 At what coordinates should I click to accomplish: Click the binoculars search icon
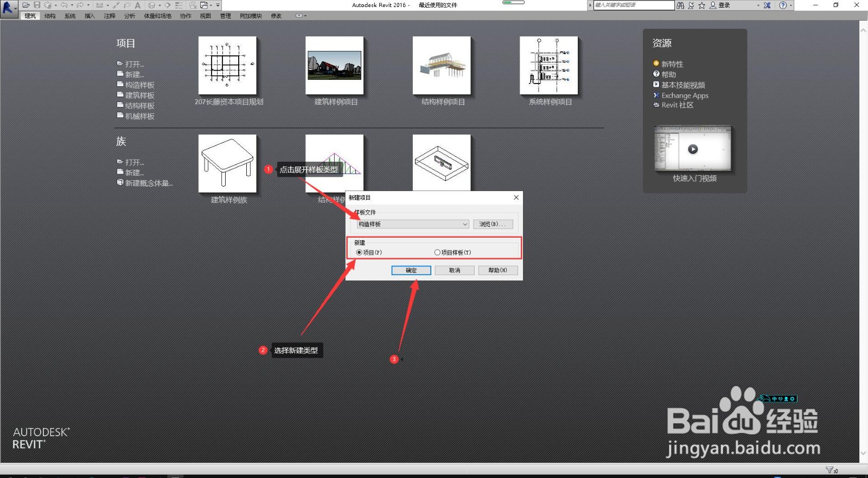[680, 5]
